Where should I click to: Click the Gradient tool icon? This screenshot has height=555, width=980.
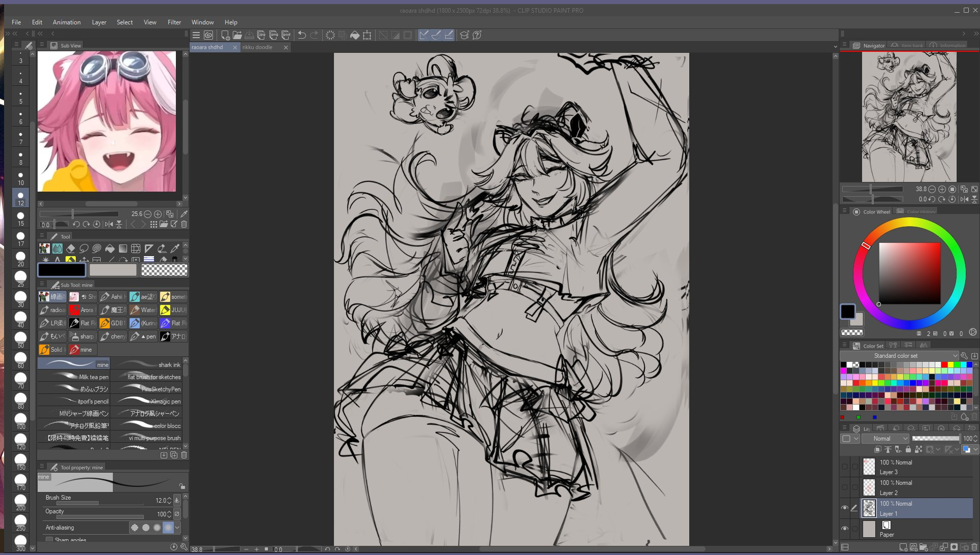(x=123, y=249)
